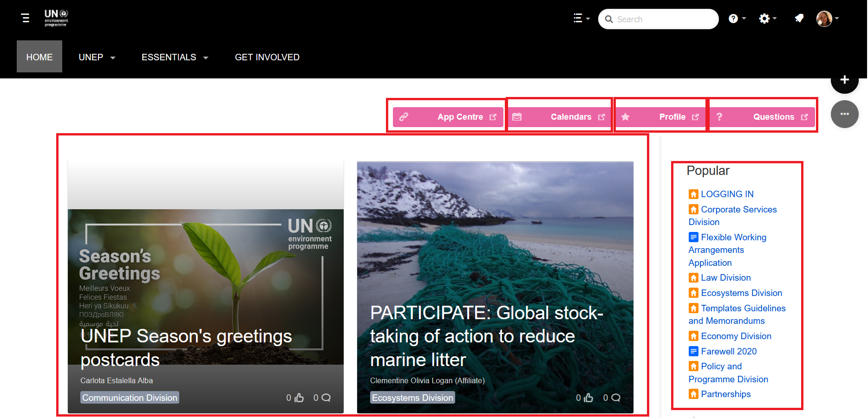The width and height of the screenshot is (868, 418).
Task: Click the home icon beside Economy Division
Action: coord(693,336)
